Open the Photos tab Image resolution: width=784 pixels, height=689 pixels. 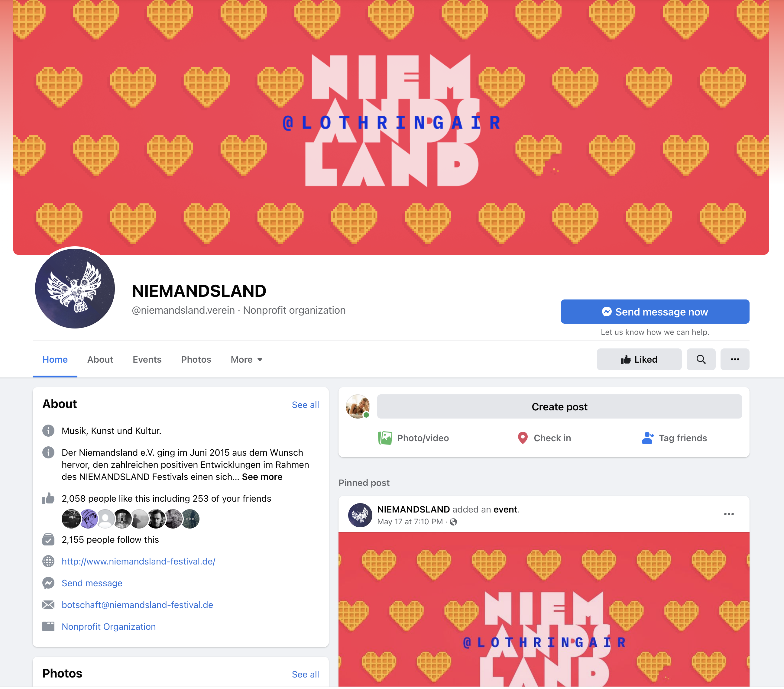click(196, 360)
